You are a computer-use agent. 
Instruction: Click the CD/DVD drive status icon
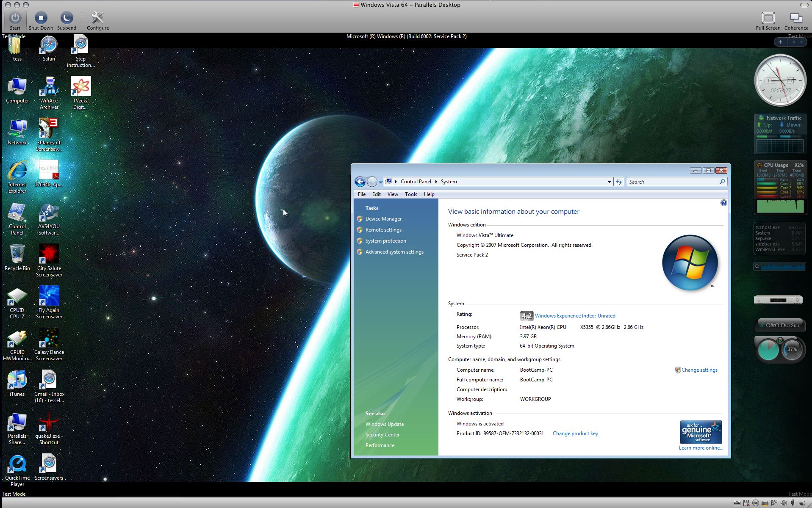[756, 503]
